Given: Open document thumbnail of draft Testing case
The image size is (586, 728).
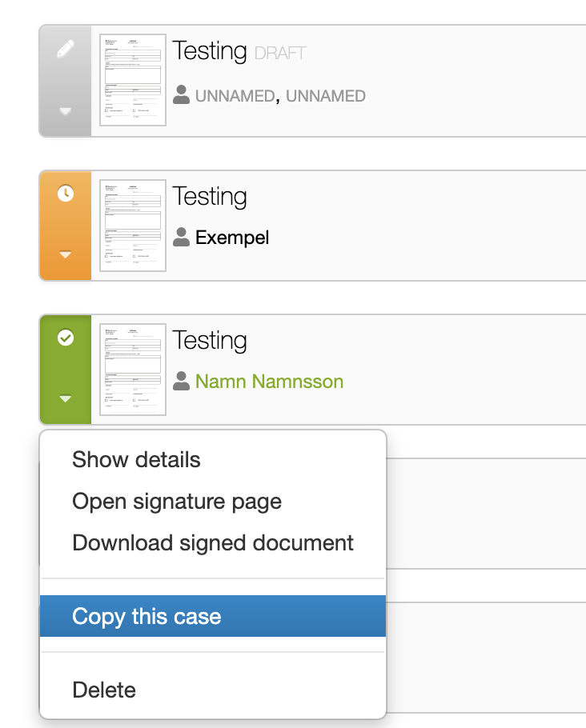Looking at the screenshot, I should click(133, 80).
